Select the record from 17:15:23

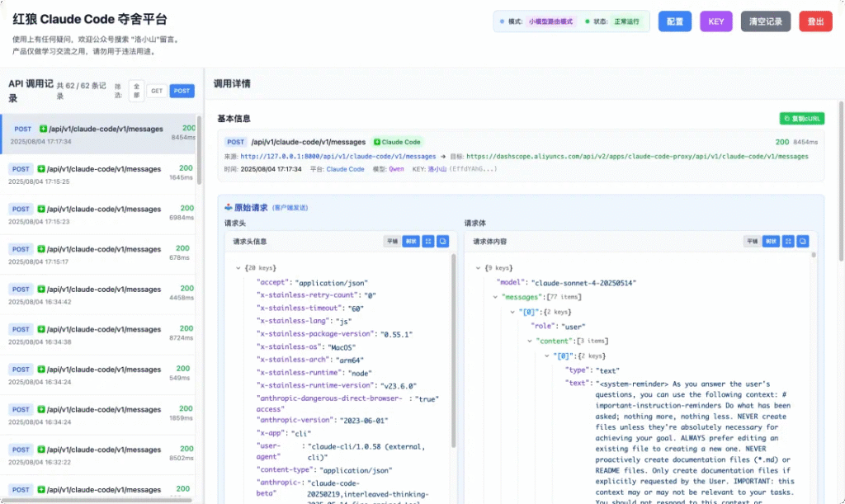(98, 214)
